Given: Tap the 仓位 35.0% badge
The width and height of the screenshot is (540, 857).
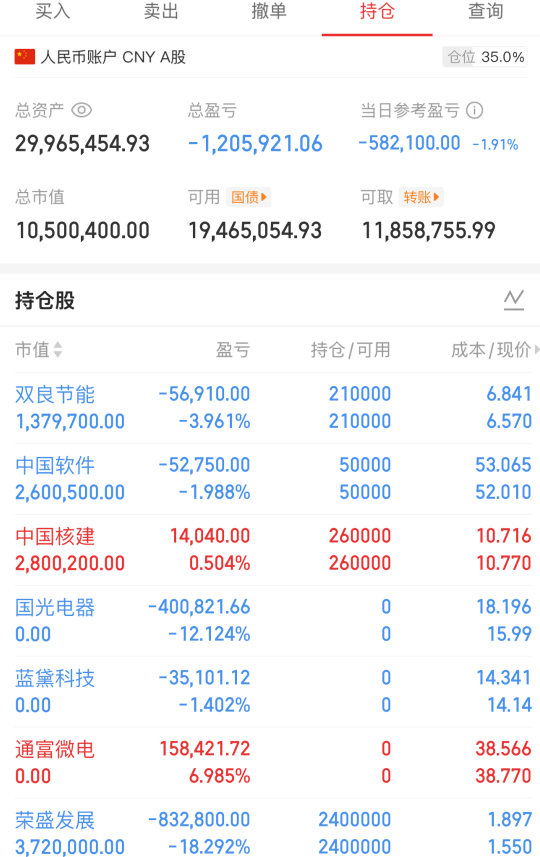Looking at the screenshot, I should 485,57.
